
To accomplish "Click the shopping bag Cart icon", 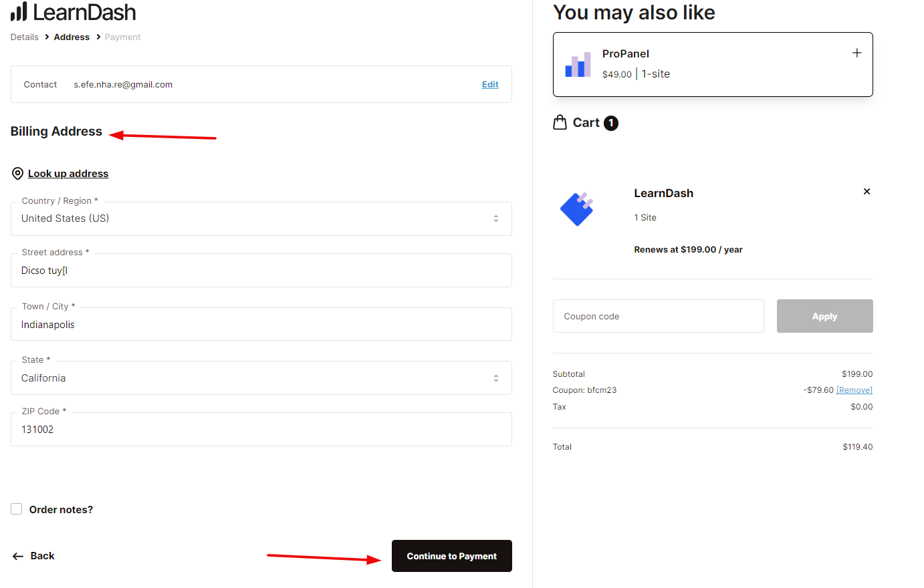I will pyautogui.click(x=560, y=122).
